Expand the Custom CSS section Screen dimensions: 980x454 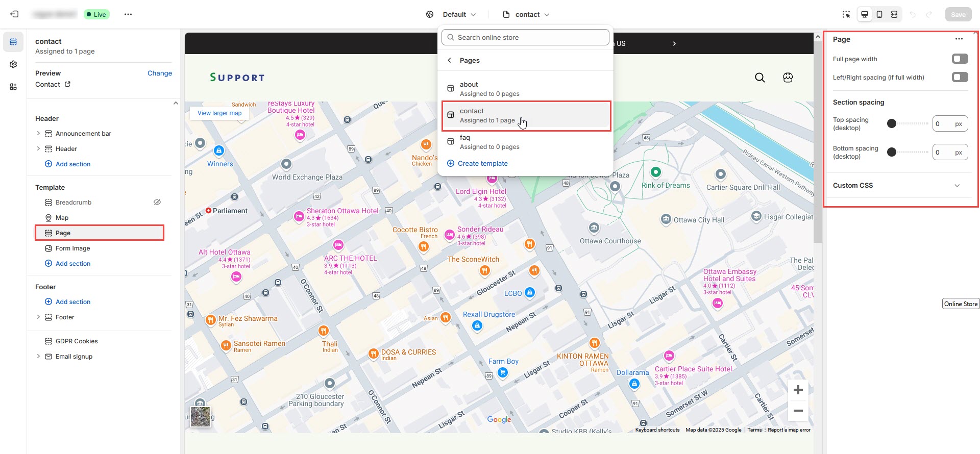point(957,186)
